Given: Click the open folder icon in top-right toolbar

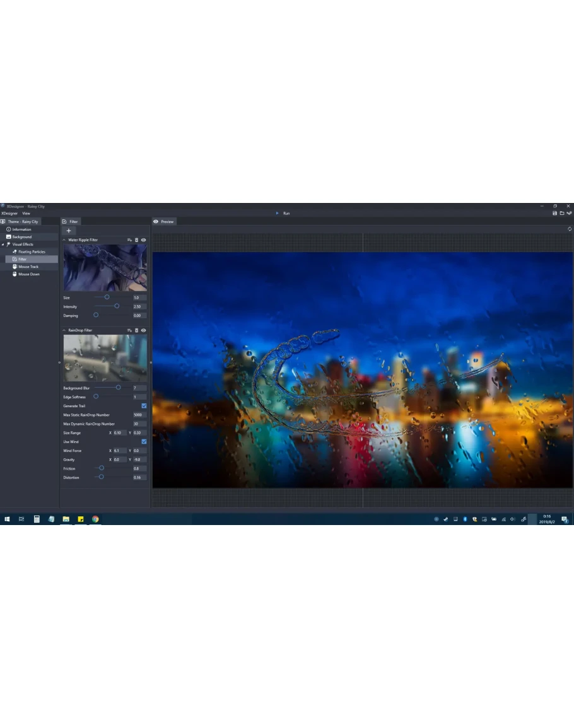Looking at the screenshot, I should coord(561,213).
